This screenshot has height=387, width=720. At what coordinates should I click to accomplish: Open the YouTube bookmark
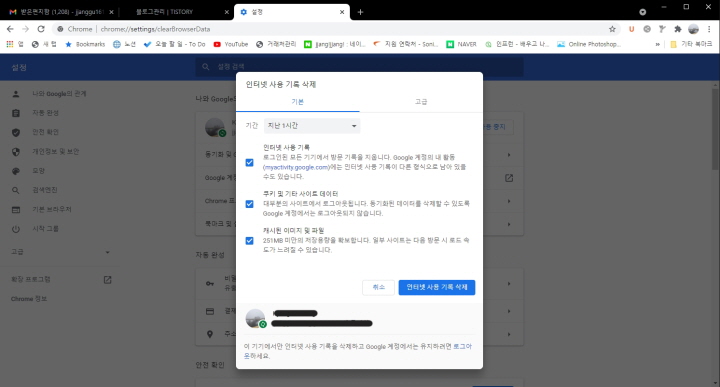231,44
